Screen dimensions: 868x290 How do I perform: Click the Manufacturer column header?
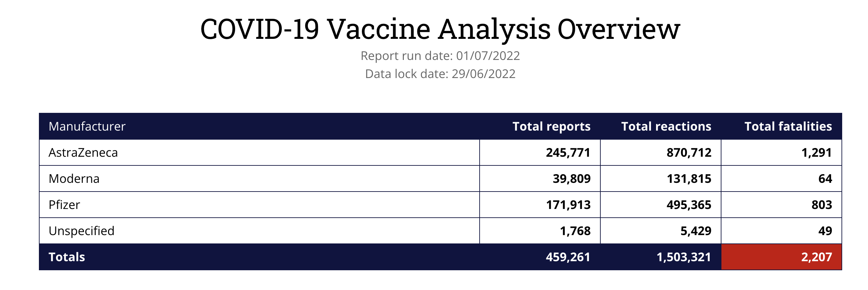point(87,127)
